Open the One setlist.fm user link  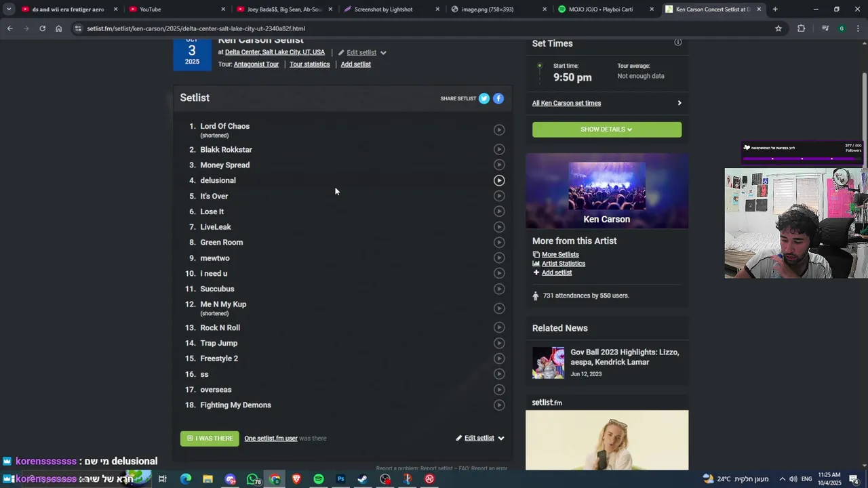point(271,439)
